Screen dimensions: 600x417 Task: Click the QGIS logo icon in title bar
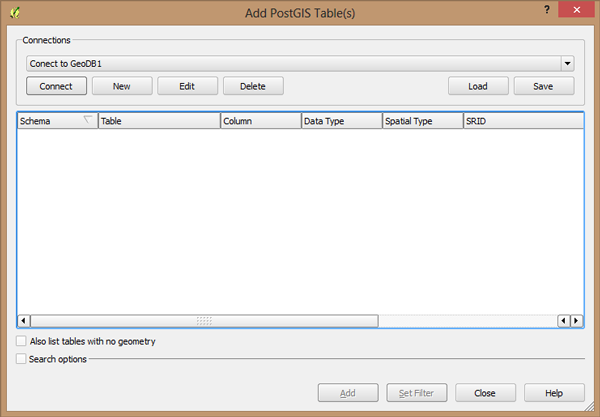coord(15,13)
